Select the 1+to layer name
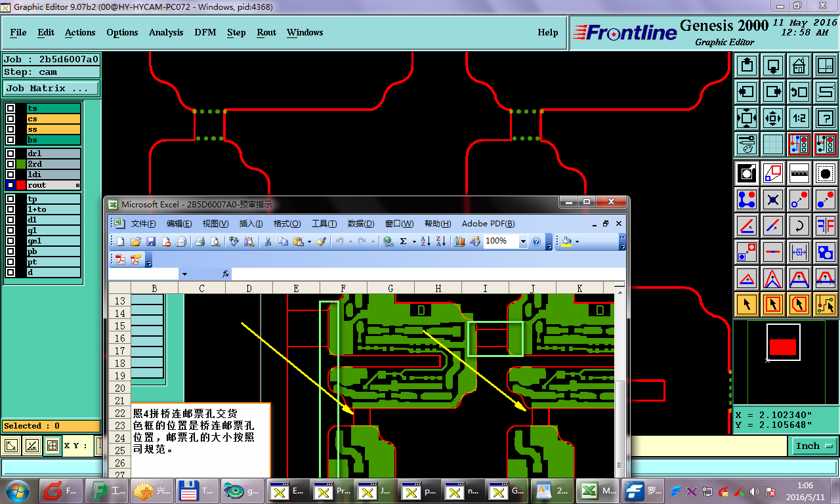This screenshot has width=840, height=504. pos(53,209)
